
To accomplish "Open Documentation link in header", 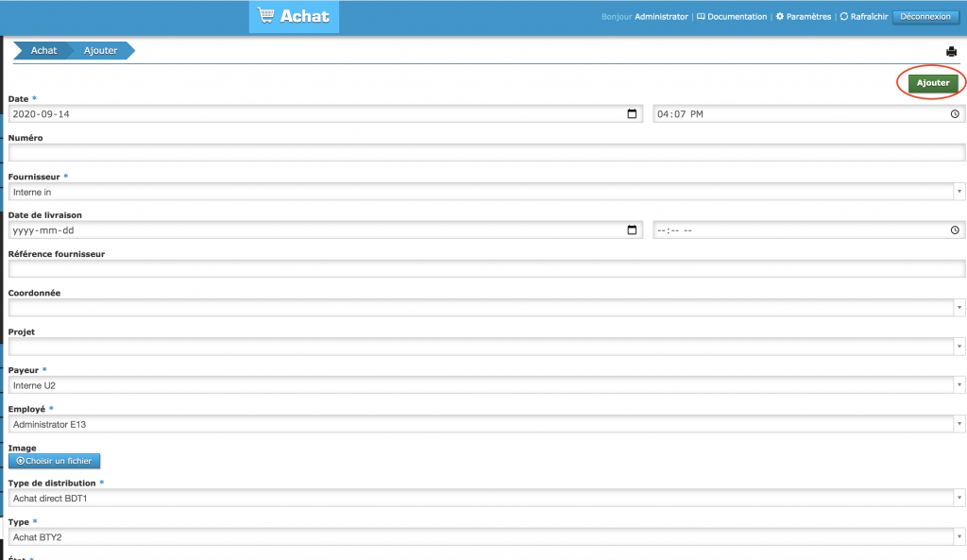I will (732, 17).
